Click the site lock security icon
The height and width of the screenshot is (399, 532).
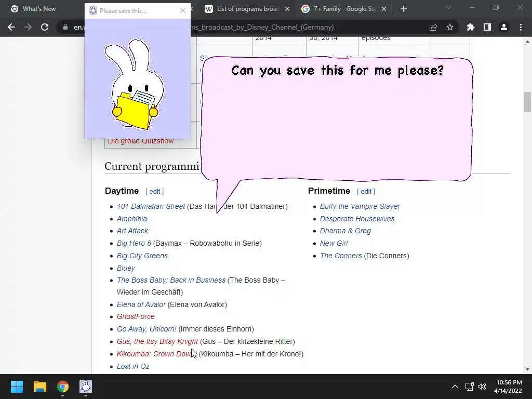[65, 27]
